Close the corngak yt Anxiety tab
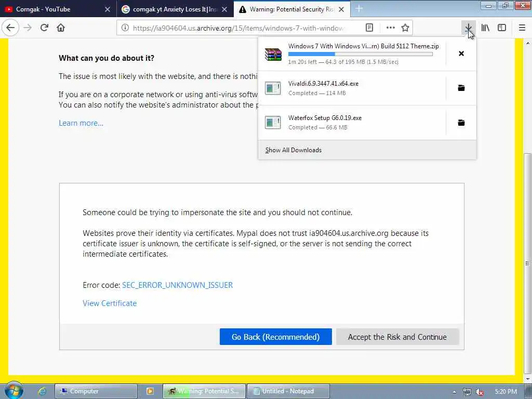The image size is (532, 399). click(224, 9)
